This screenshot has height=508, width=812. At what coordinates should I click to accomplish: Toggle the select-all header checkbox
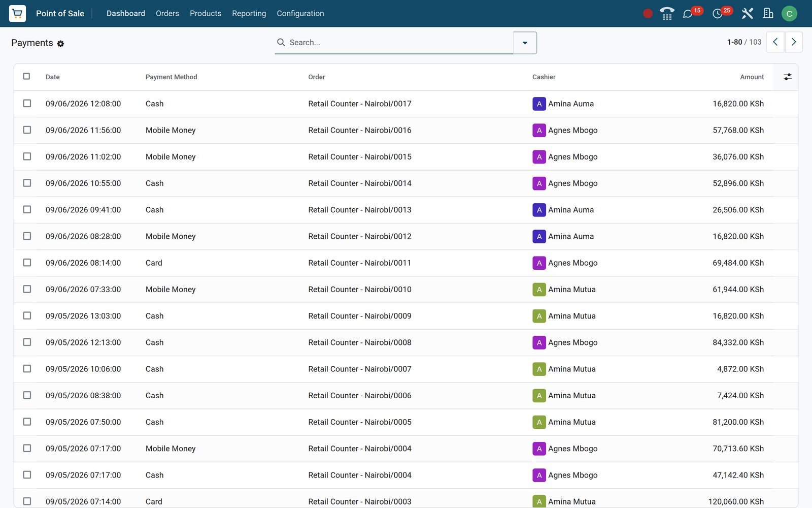click(26, 76)
